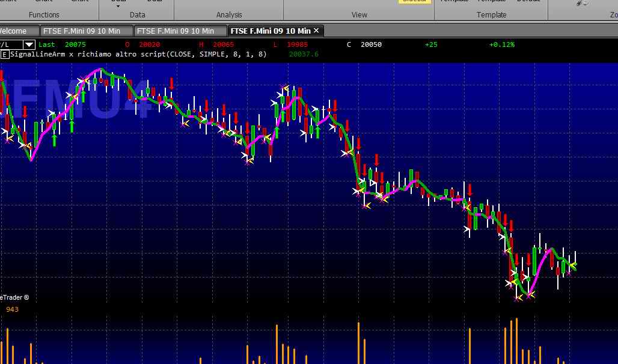This screenshot has width=618, height=364.
Task: Click the Analysis ribbon group label
Action: coord(229,14)
